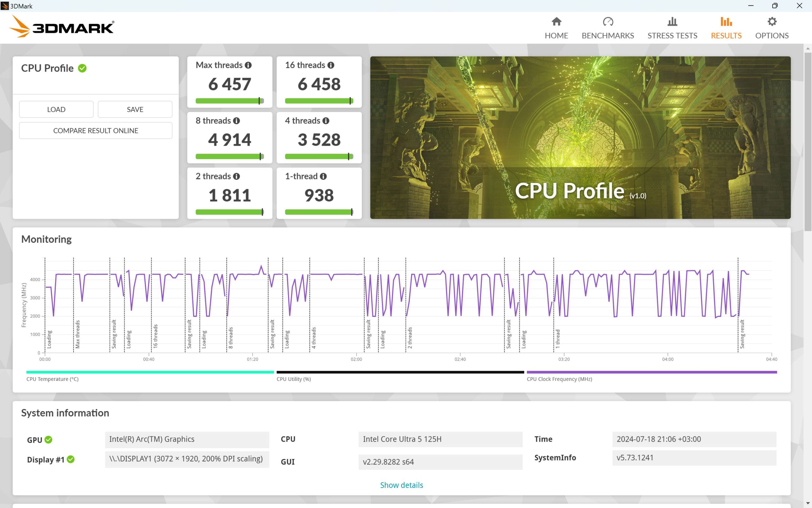Toggle the CPU Temperature legend bar
The width and height of the screenshot is (812, 508).
tap(150, 372)
